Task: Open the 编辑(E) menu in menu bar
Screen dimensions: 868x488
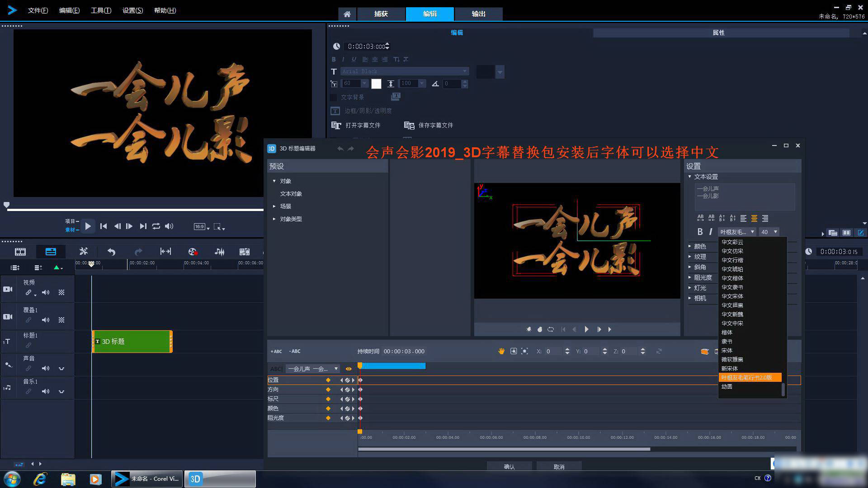Action: pos(69,10)
